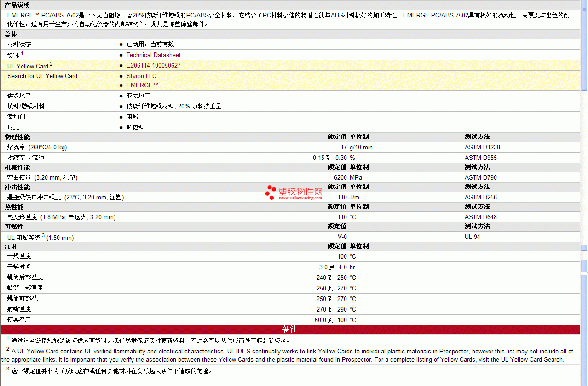588x386 pixels.
Task: Click the 270 到 290 nozzle temperature value
Action: 332,310
